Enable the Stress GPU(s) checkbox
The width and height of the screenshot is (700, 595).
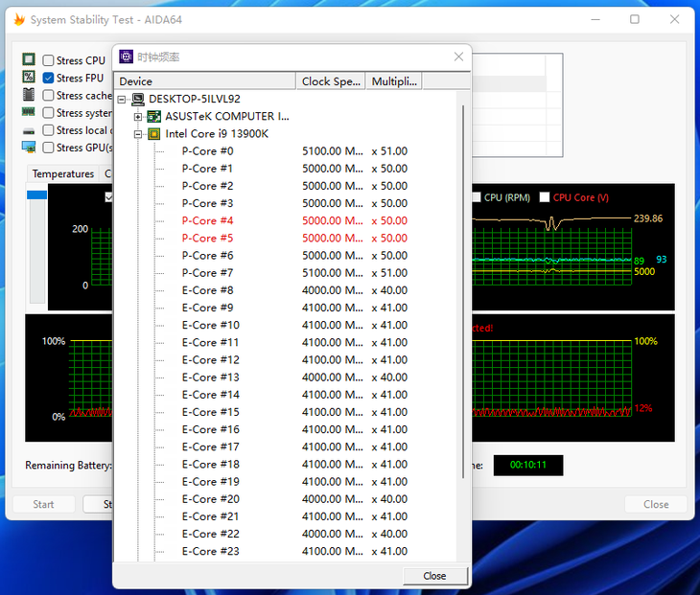click(48, 148)
